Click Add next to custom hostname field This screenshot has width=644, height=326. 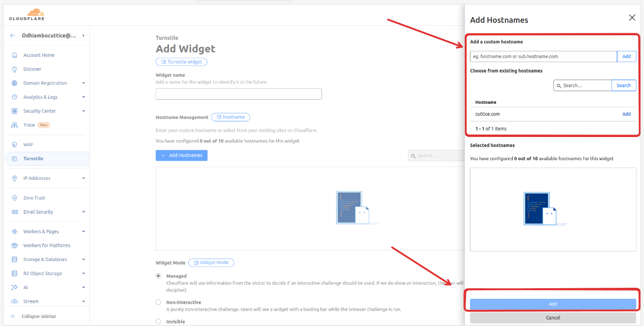click(626, 56)
